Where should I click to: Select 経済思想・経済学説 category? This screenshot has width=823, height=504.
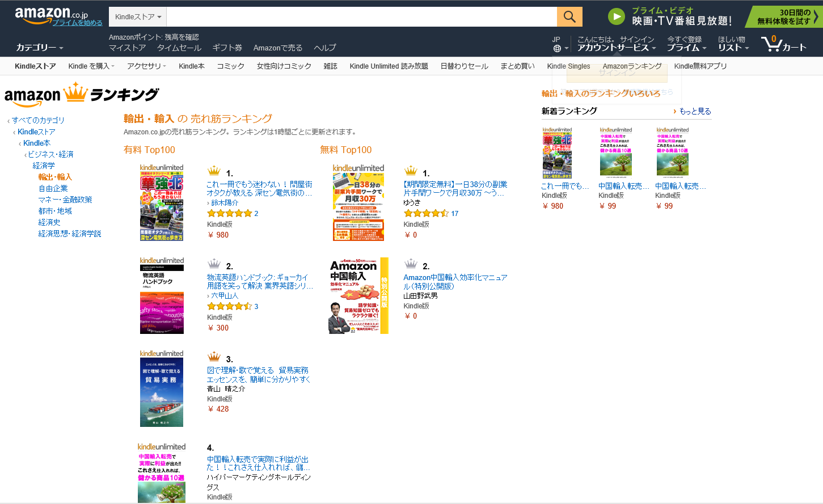click(x=70, y=234)
